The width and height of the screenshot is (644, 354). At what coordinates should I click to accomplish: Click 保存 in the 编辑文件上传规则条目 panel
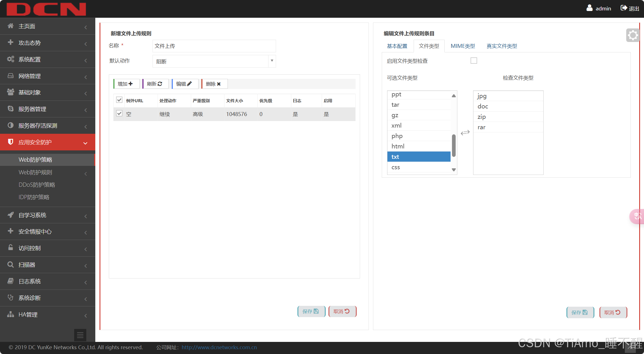(x=580, y=313)
